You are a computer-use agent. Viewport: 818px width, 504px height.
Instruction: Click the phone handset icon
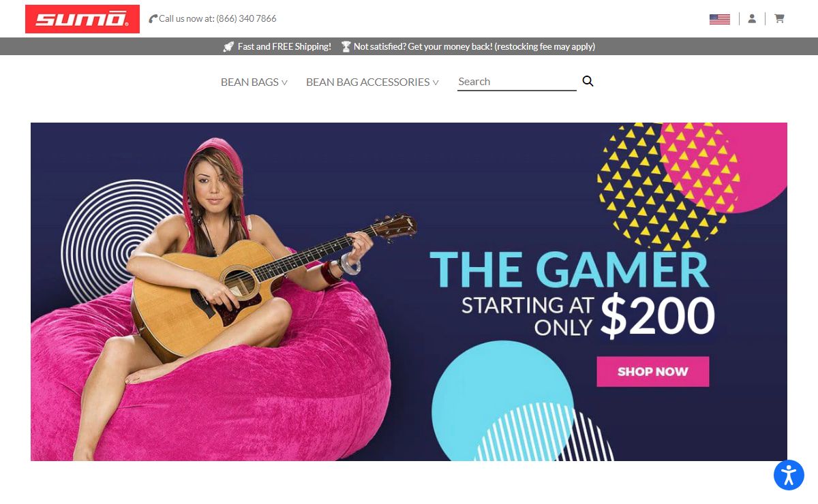153,19
